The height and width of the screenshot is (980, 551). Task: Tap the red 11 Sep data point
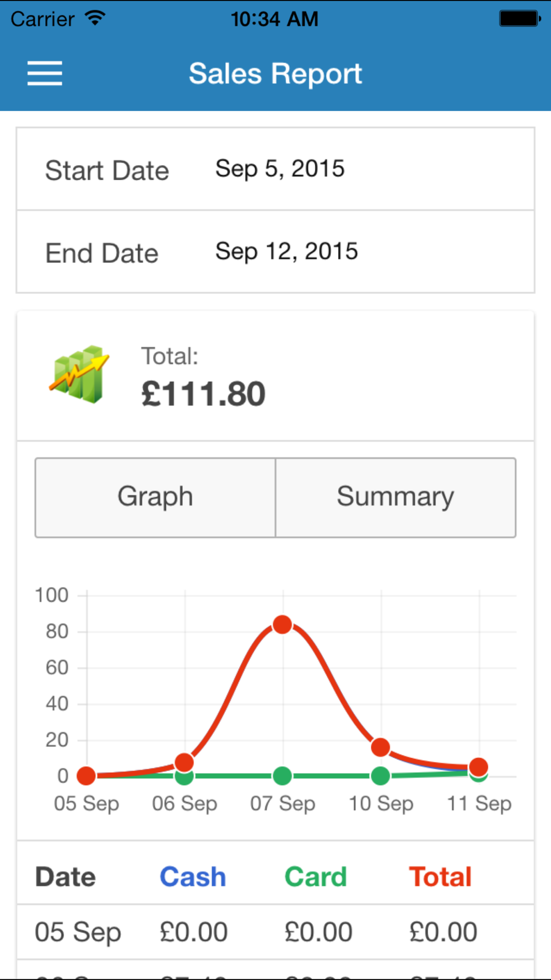point(478,766)
